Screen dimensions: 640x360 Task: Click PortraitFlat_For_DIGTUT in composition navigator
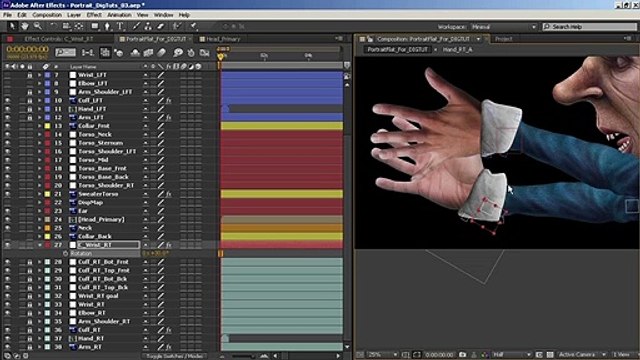pyautogui.click(x=397, y=49)
